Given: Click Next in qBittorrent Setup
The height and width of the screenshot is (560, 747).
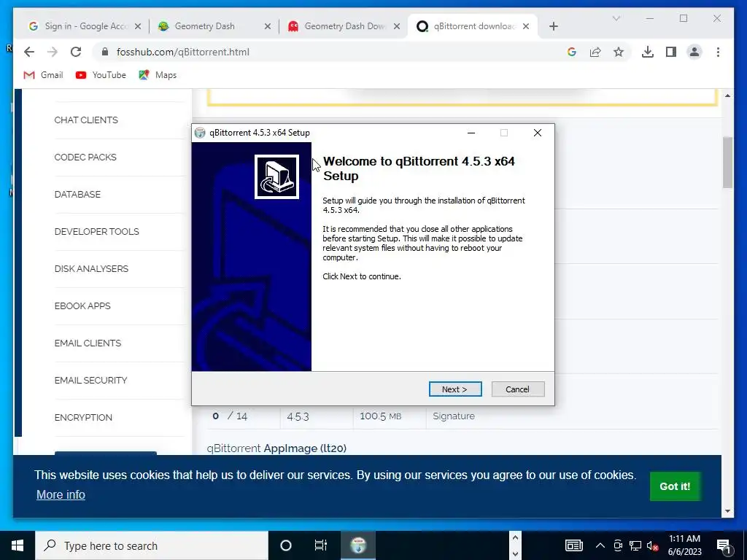Looking at the screenshot, I should (x=455, y=389).
